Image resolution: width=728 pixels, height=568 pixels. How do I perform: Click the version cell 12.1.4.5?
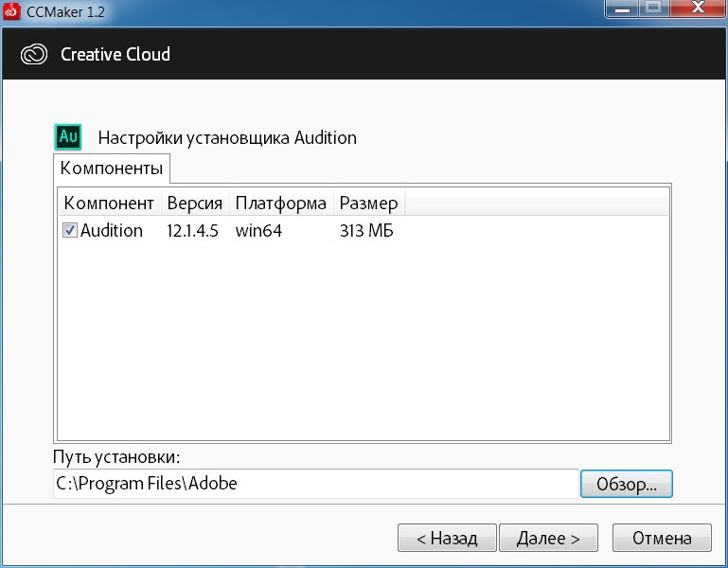tap(193, 231)
